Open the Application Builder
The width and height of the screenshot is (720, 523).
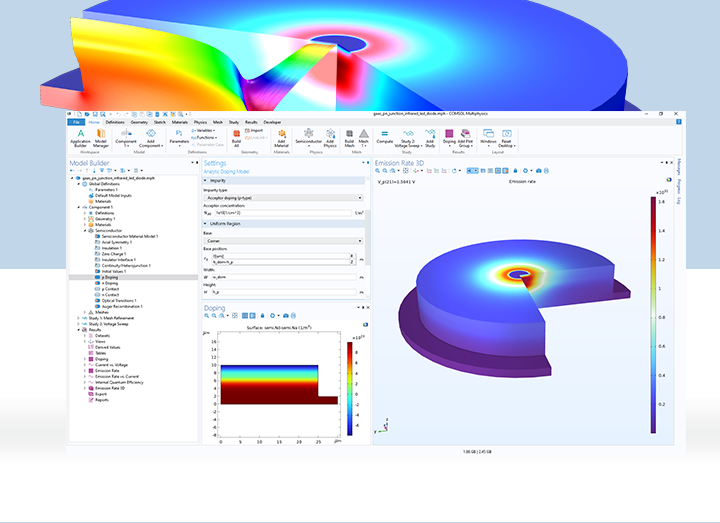point(80,136)
